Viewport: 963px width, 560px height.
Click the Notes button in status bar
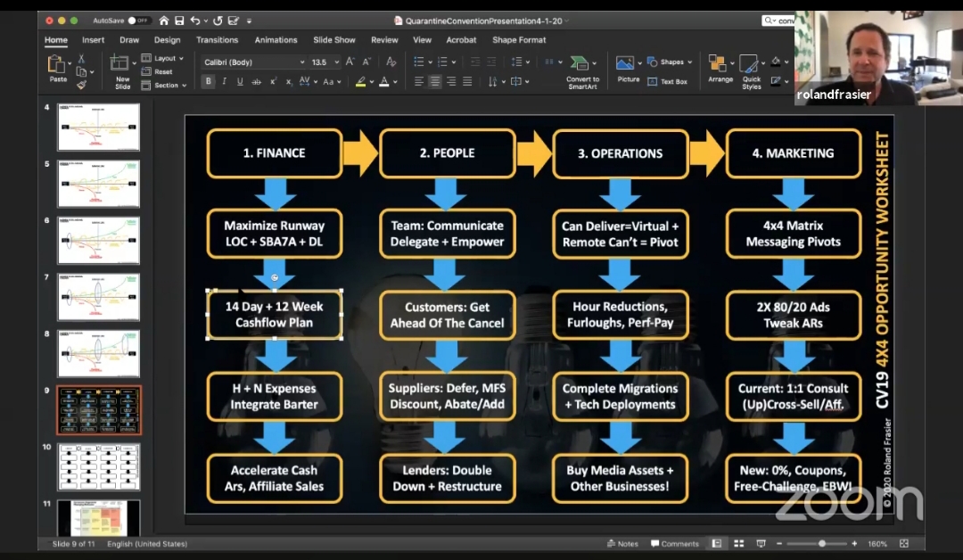[x=622, y=543]
